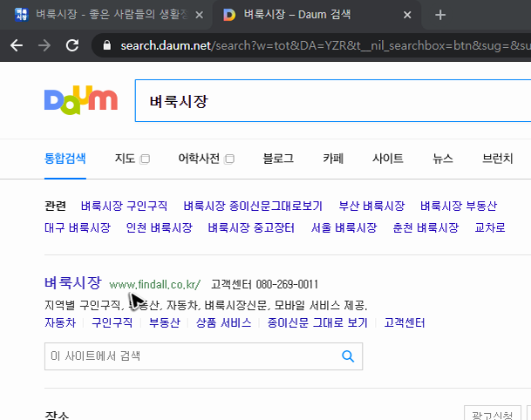Open the 사이트 search tab

pos(388,159)
